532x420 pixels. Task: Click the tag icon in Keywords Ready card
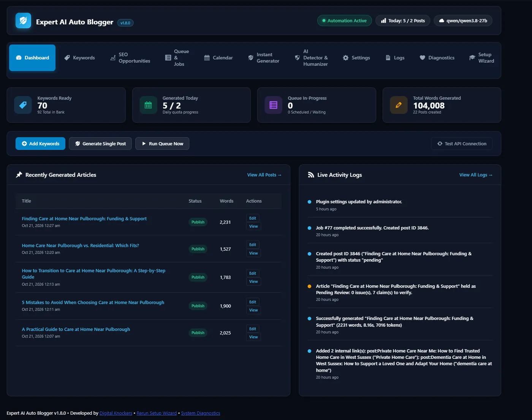click(23, 105)
